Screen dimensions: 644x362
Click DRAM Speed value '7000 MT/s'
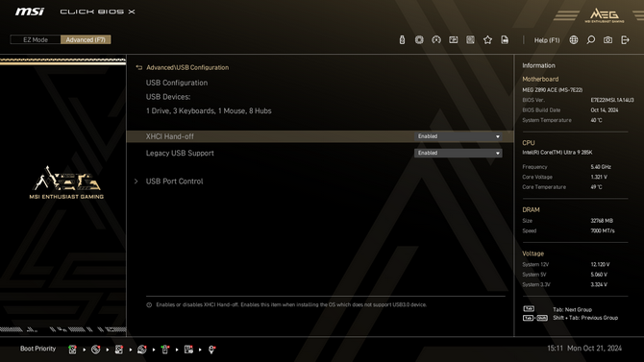pyautogui.click(x=603, y=230)
